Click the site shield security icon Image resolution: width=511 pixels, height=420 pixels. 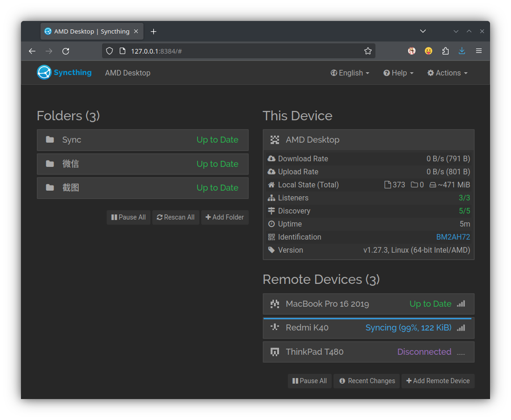[109, 51]
